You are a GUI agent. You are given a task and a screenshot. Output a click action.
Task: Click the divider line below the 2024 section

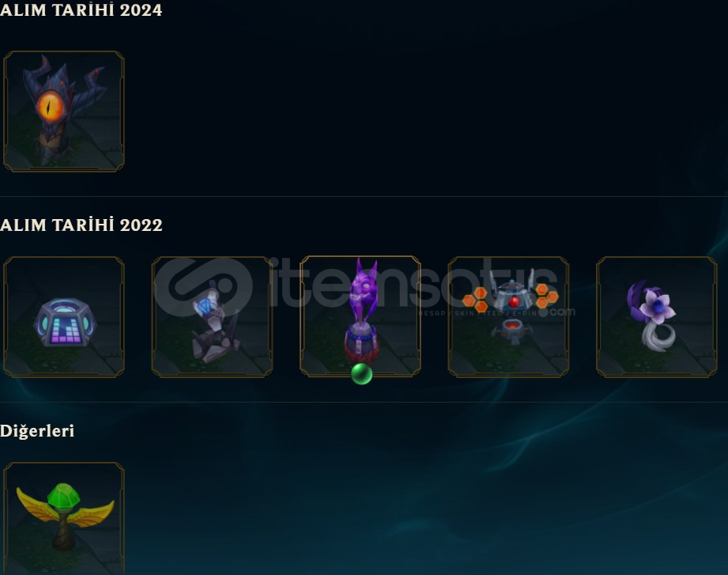(x=364, y=196)
